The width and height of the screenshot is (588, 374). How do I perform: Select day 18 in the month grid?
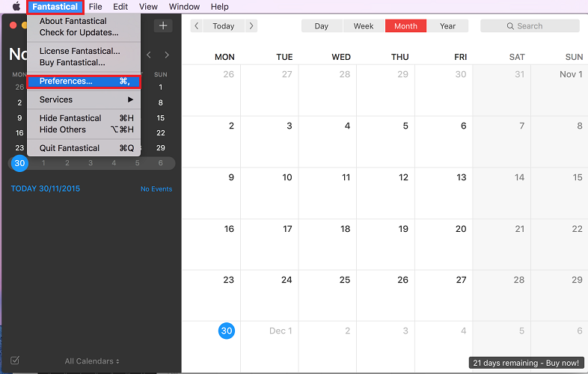[345, 229]
